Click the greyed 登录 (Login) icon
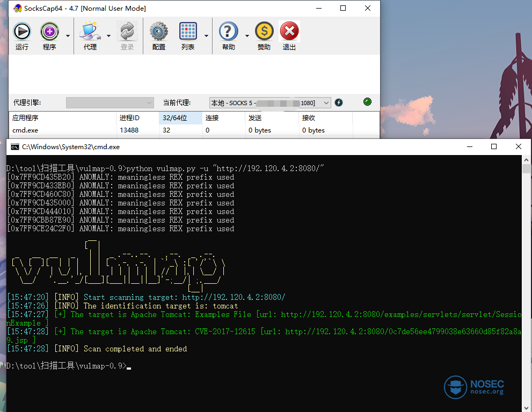 127,32
